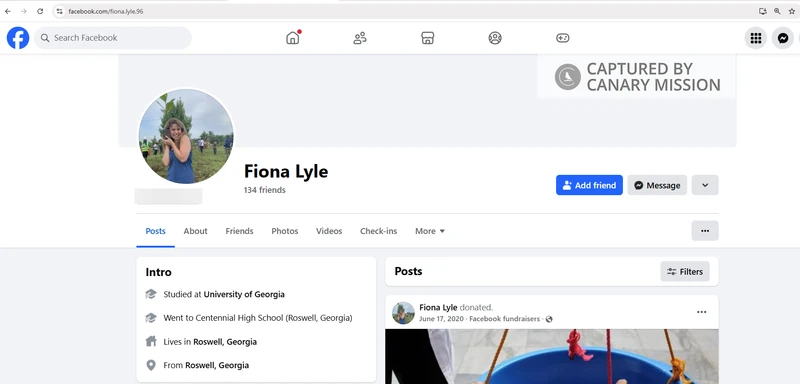Open the More tab dropdown
The image size is (800, 384).
[x=430, y=231]
